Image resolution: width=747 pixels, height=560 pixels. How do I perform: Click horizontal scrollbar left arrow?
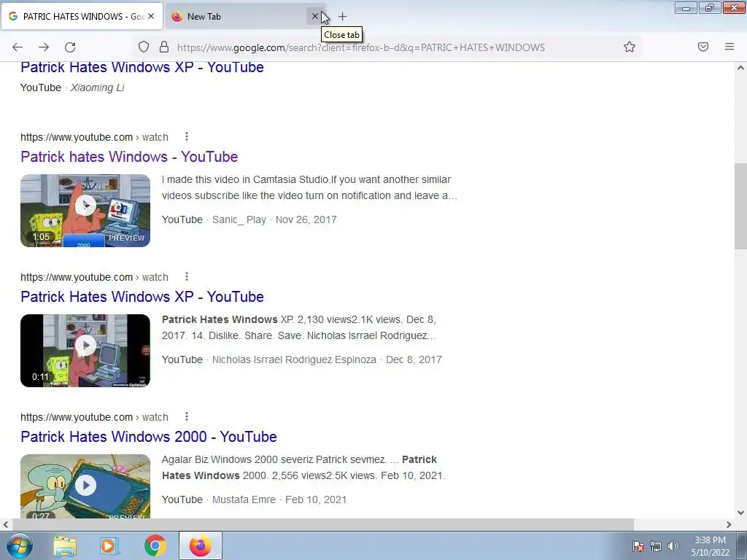(5, 524)
